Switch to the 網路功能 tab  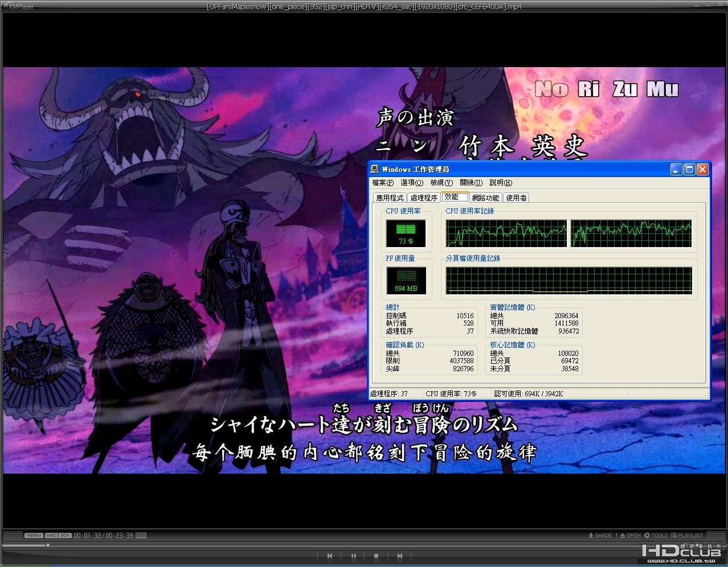click(x=485, y=198)
